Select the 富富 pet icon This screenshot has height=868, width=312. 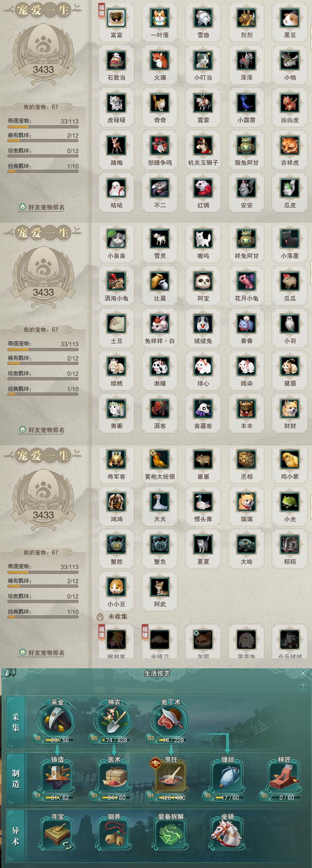(116, 18)
